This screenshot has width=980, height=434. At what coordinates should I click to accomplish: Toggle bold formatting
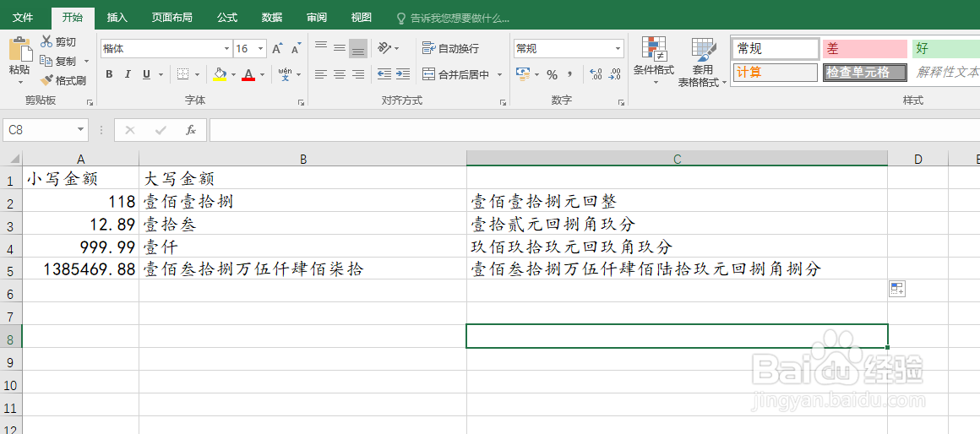(x=109, y=74)
